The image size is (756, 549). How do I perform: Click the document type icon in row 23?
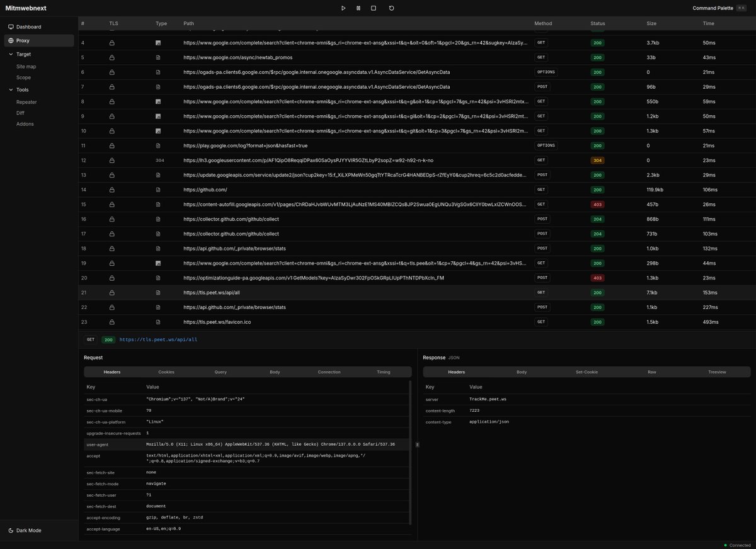(159, 322)
